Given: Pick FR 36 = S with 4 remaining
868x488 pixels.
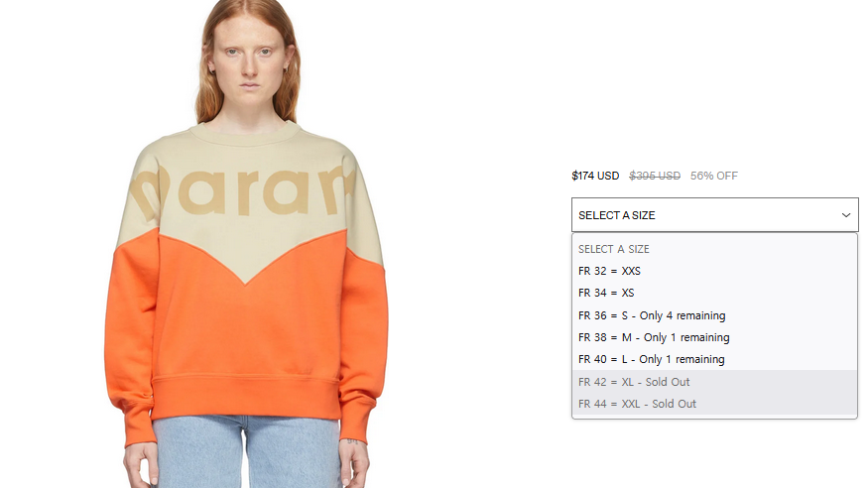Looking at the screenshot, I should coord(714,315).
